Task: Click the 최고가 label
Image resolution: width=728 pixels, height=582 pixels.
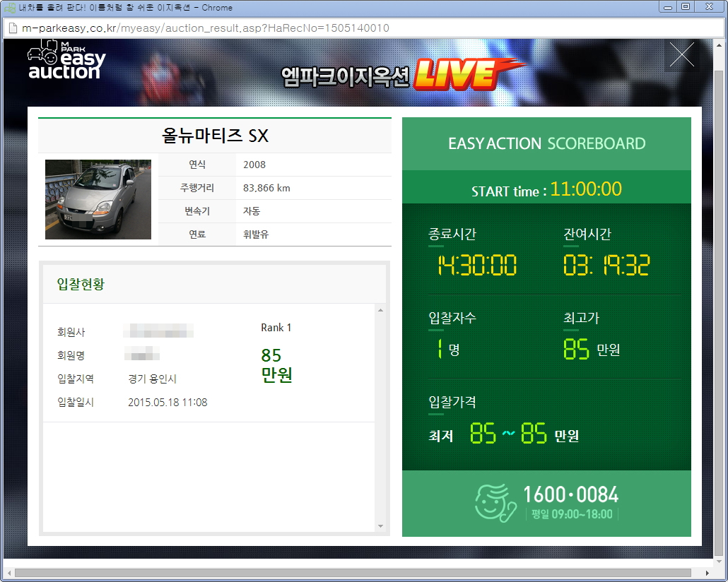Action: (581, 318)
